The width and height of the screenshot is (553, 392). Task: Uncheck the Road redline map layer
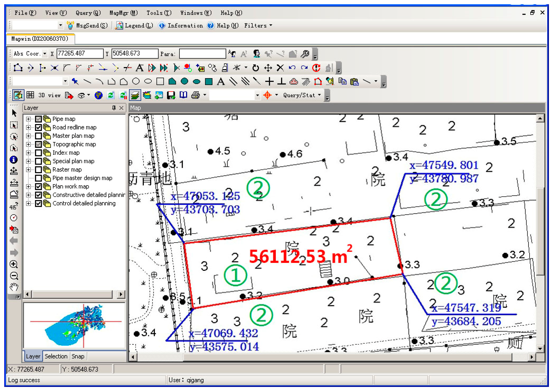38,128
